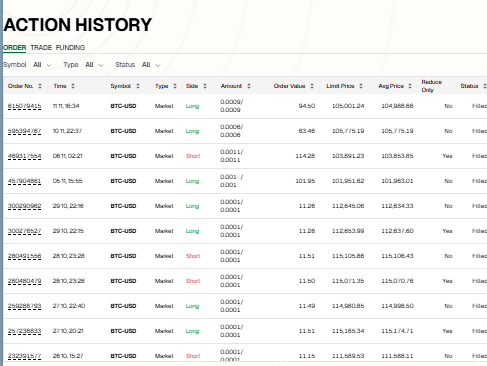487x366 pixels.
Task: Open order number 259288793
Action: (24, 306)
